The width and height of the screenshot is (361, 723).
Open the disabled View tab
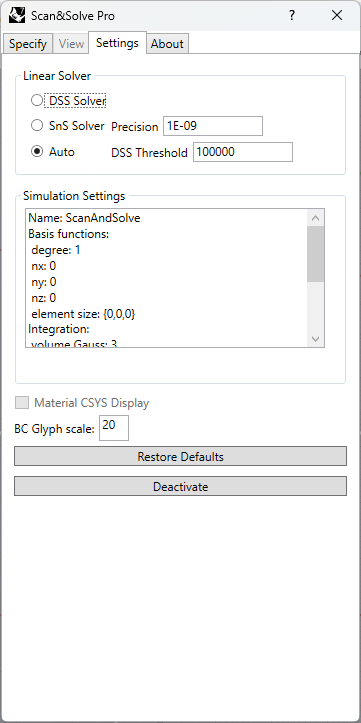click(x=71, y=44)
